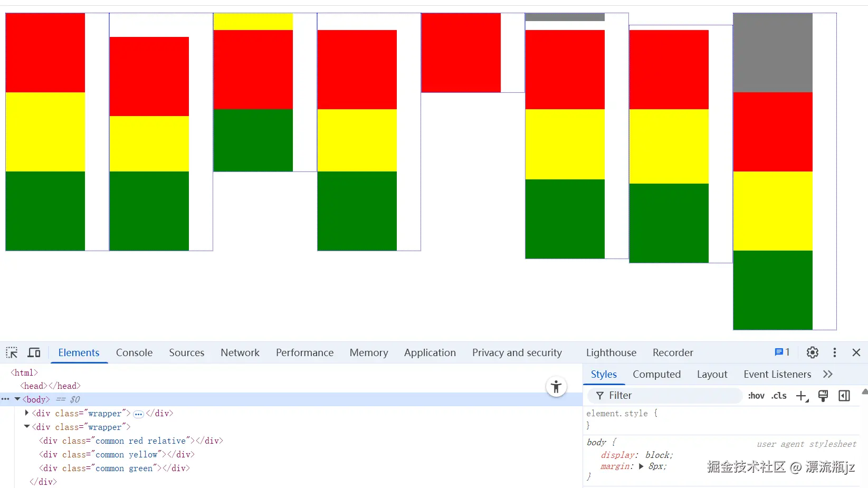Viewport: 868px width, 488px height.
Task: Open the Application tab
Action: point(430,352)
